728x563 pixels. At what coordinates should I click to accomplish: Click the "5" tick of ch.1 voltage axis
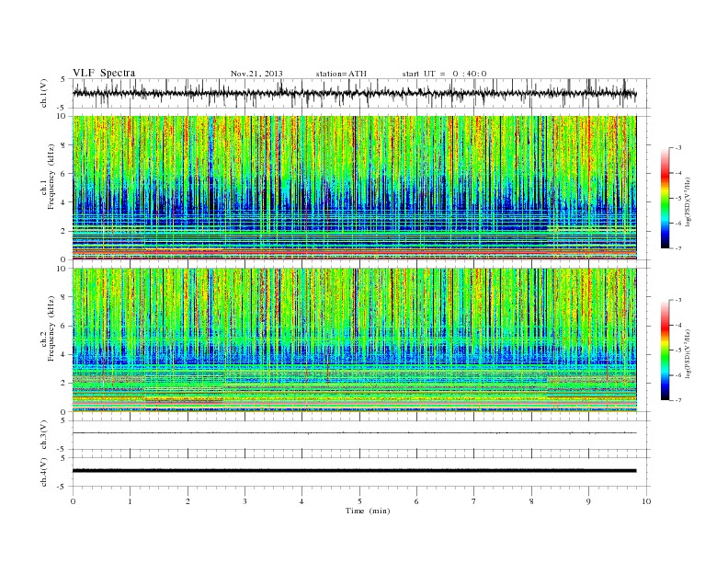[x=63, y=79]
